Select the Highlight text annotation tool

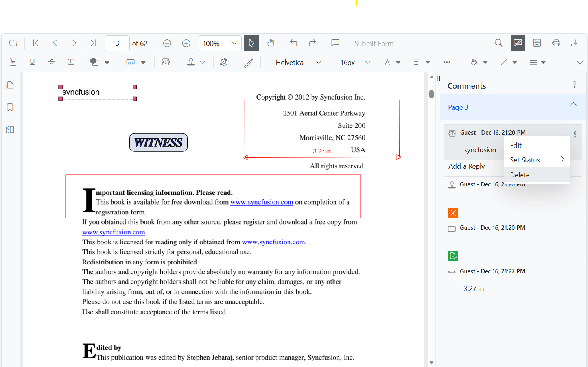pyautogui.click(x=13, y=62)
